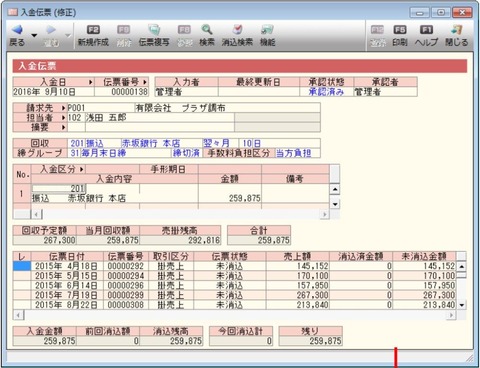Open the 担当者 lookup arrow
The height and width of the screenshot is (368, 480).
coord(63,118)
